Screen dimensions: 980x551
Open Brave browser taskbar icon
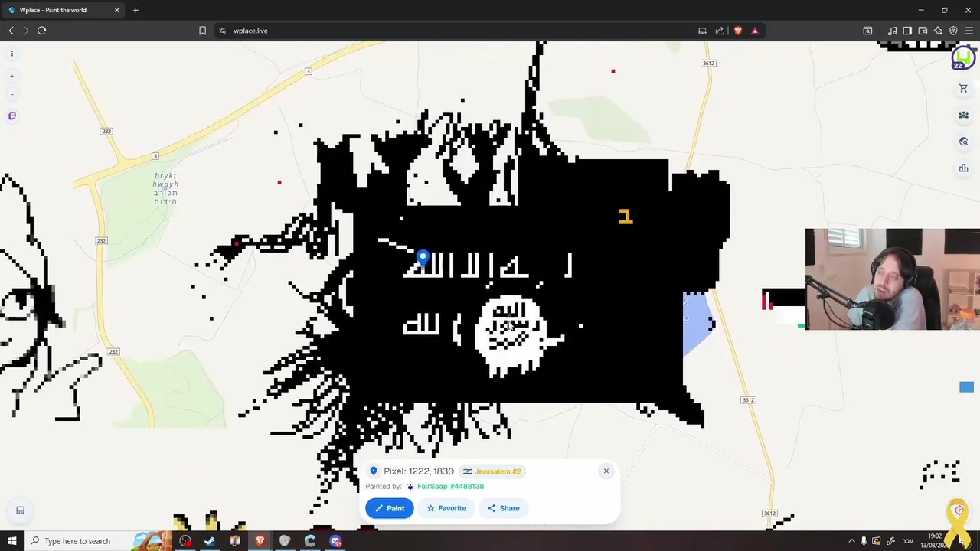point(260,541)
